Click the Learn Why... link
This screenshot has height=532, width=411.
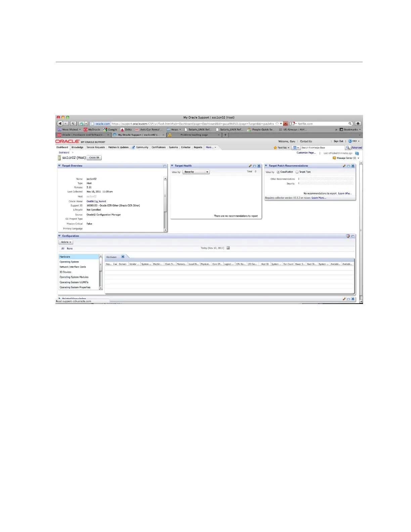(x=345, y=193)
